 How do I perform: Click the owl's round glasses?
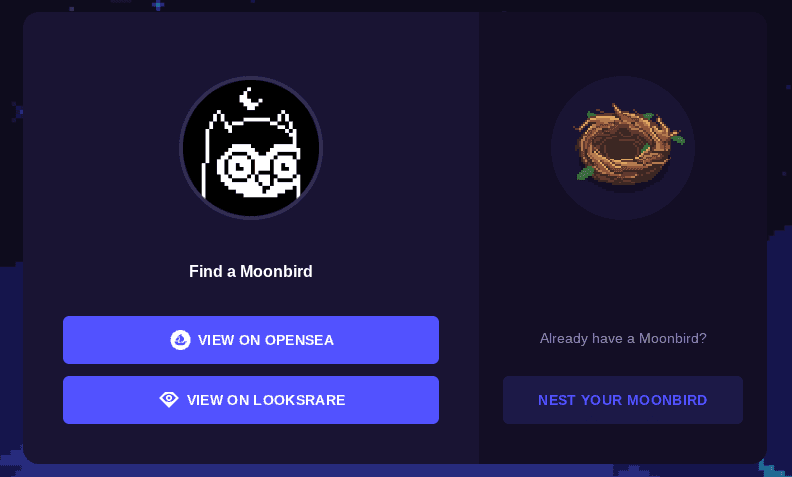pos(260,165)
